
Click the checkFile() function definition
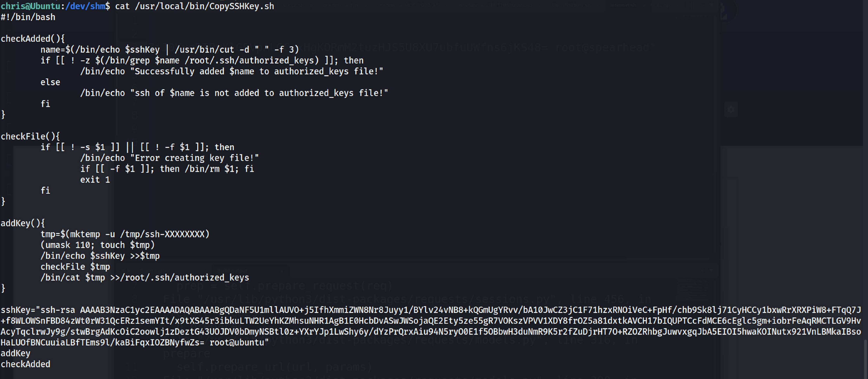coord(30,136)
